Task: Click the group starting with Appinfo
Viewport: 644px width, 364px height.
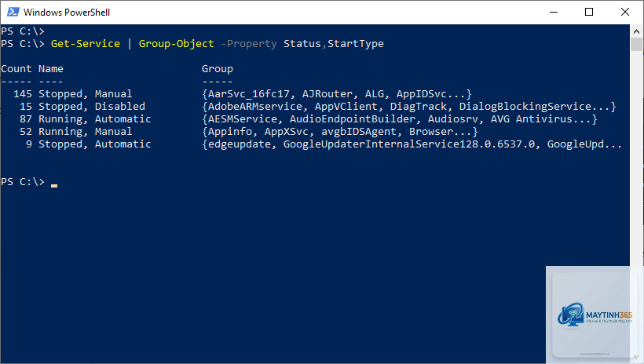Action: point(340,132)
